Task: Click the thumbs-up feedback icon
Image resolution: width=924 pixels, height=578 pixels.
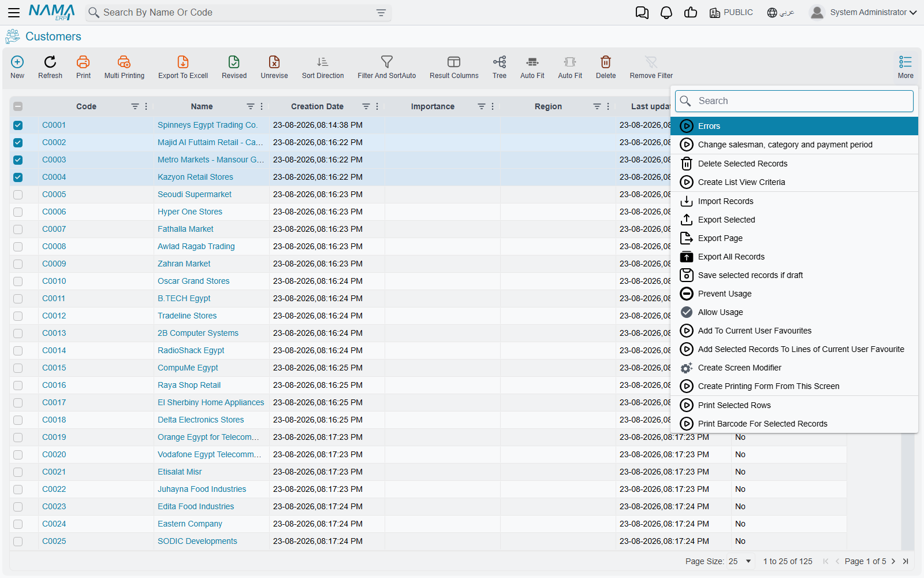Action: coord(691,13)
